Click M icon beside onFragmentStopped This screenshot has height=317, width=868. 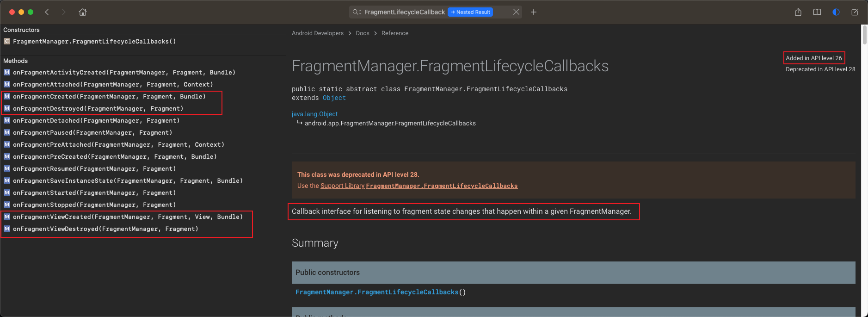coord(7,205)
